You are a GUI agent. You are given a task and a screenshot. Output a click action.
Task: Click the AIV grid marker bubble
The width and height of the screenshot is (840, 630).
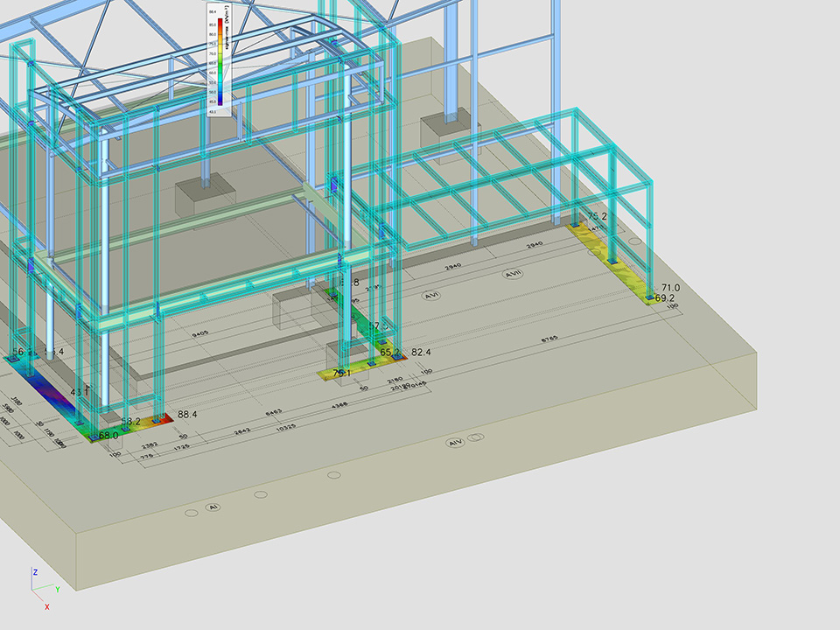pyautogui.click(x=455, y=444)
